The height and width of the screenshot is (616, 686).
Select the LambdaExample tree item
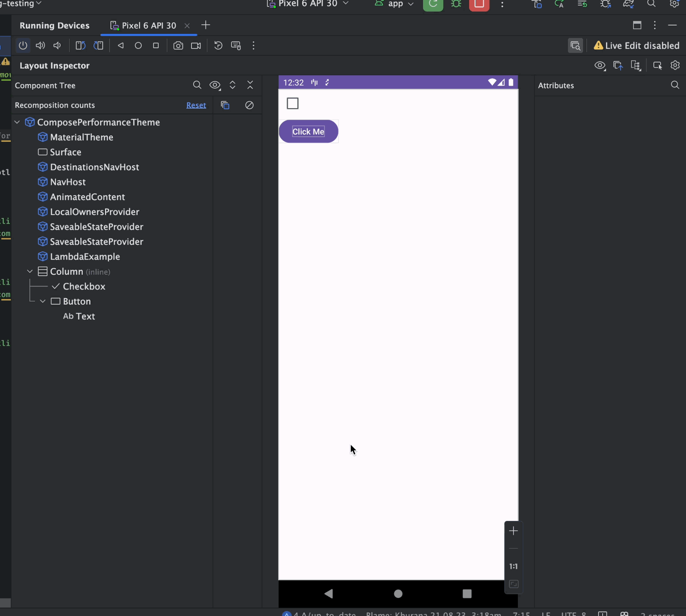(85, 256)
